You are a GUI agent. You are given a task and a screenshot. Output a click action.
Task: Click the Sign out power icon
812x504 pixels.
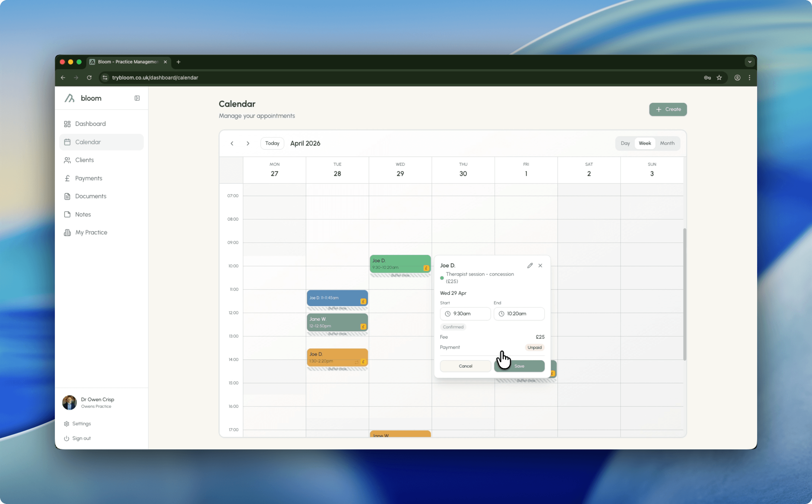pyautogui.click(x=67, y=438)
